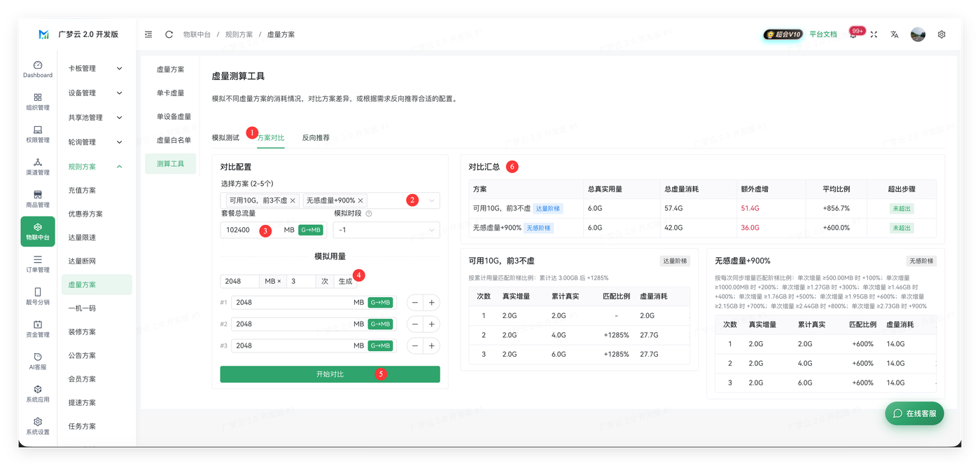Select the 物联中台 sidebar module

(x=38, y=231)
